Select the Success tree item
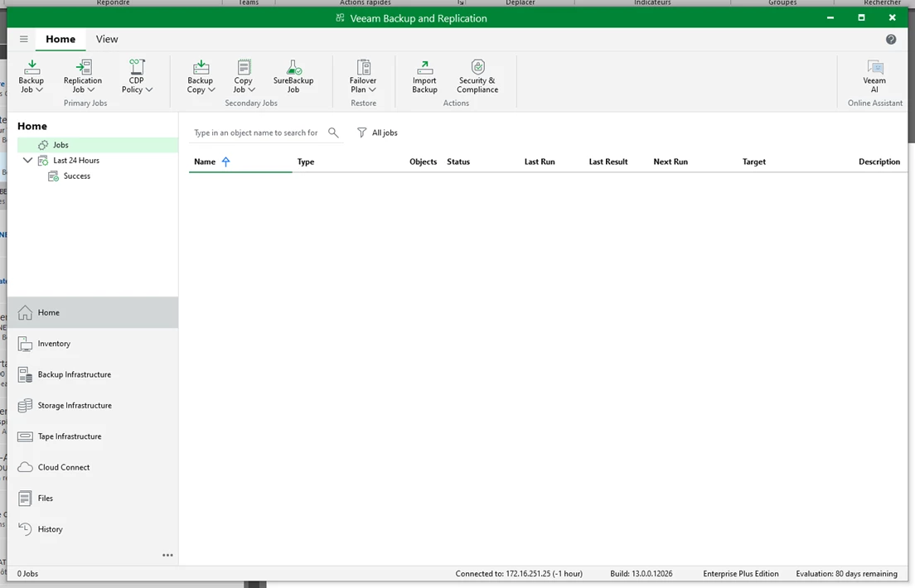Screen dimensions: 915x588 click(x=77, y=176)
